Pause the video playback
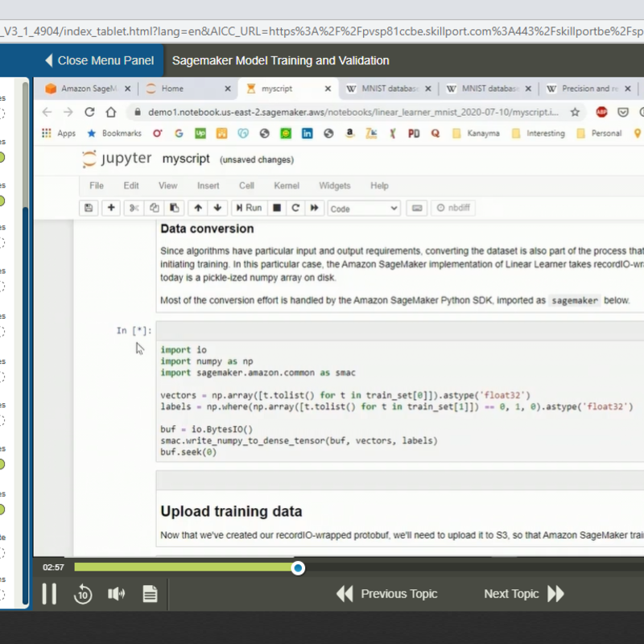Screen dimensions: 644x644 click(x=49, y=594)
